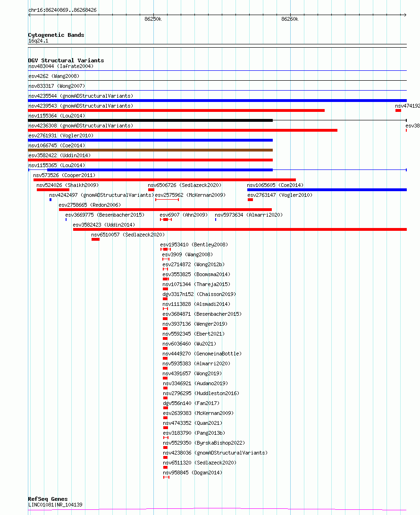Open the nsv5935383 (Almarri2020) label
The height and width of the screenshot is (515, 420).
click(x=196, y=363)
